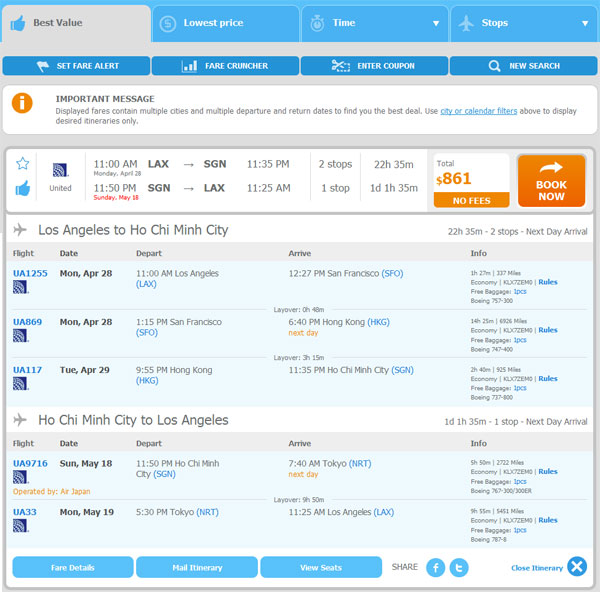Open flight UA869 link
Image resolution: width=600 pixels, height=595 pixels.
(x=28, y=322)
